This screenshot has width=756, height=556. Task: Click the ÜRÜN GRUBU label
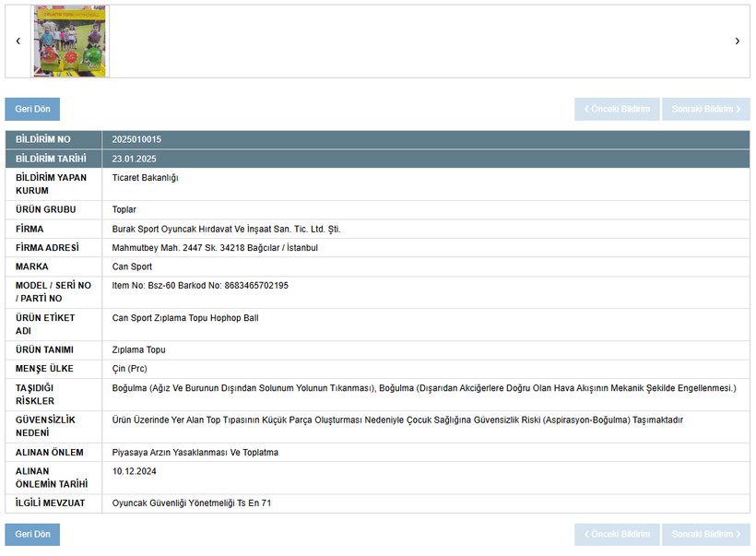pos(46,209)
